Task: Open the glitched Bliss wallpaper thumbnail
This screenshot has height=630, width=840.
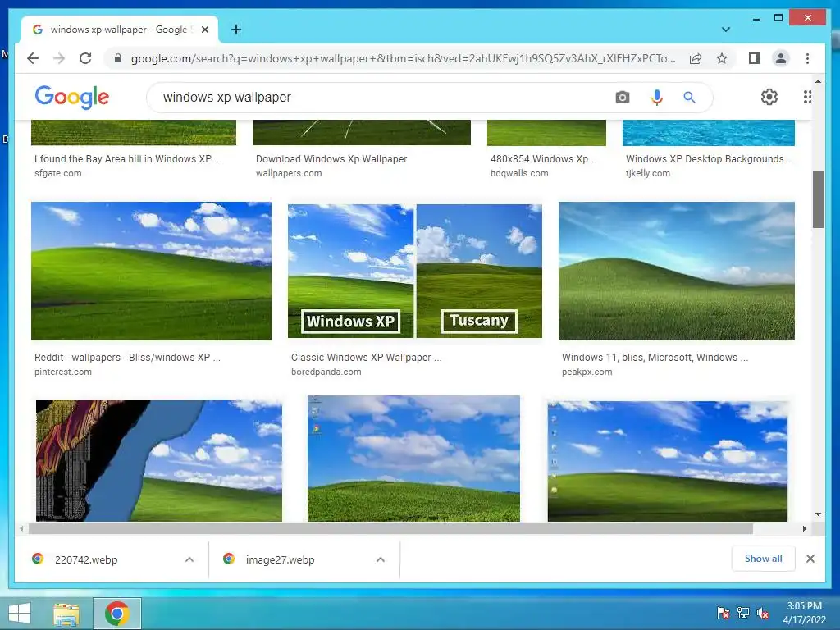Action: coord(158,461)
